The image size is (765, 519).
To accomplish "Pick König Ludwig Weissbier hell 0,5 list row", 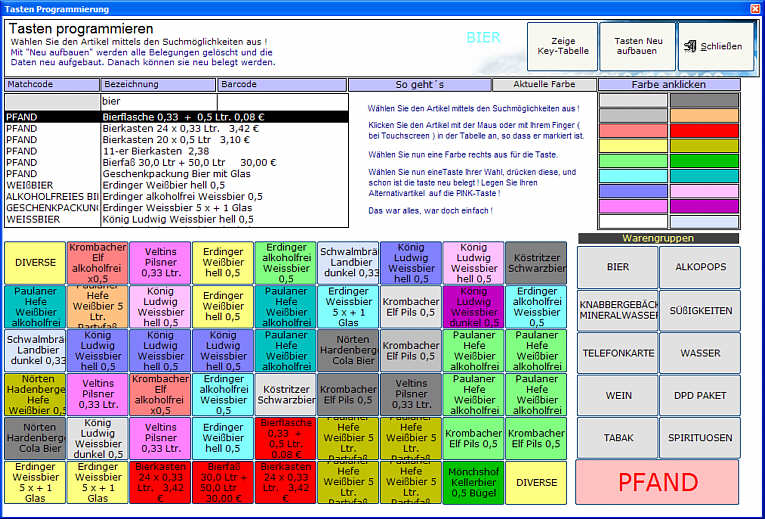I will point(177,220).
